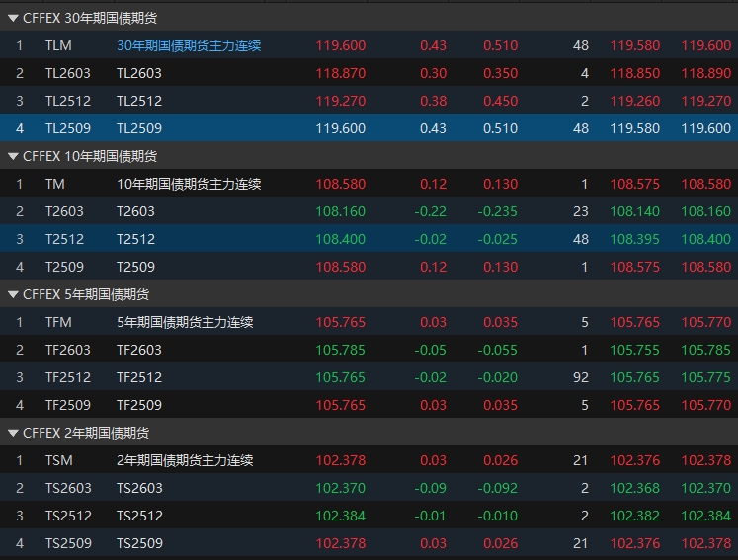Select the highlighted TL2509 code cell
Screen dimensions: 738x560
pyautogui.click(x=68, y=128)
